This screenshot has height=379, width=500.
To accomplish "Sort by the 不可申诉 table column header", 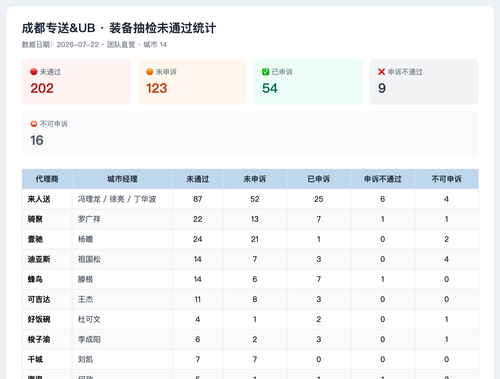I will tap(447, 179).
